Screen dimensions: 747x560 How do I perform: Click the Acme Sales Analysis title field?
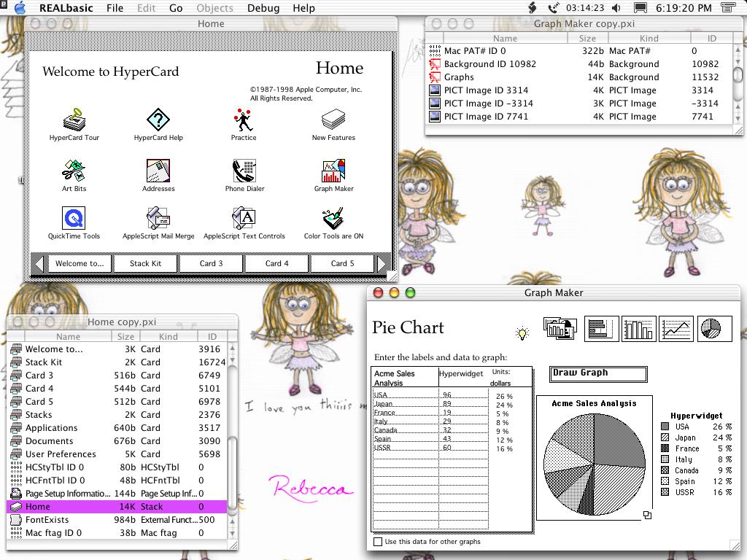404,378
